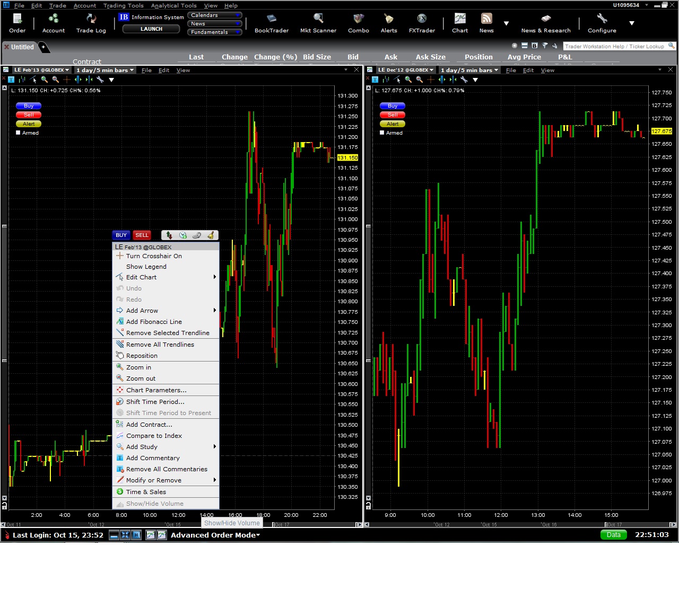Click the Avg Price column header
This screenshot has height=616, width=679.
pos(524,57)
